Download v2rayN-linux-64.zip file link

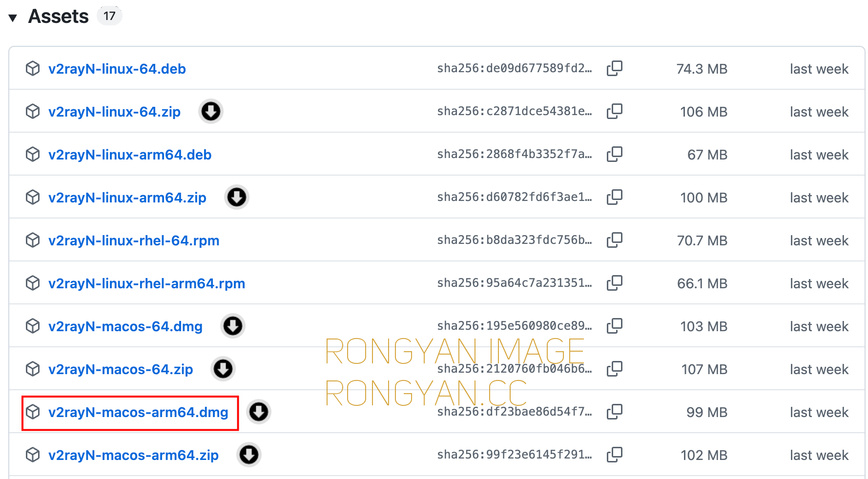pyautogui.click(x=114, y=112)
